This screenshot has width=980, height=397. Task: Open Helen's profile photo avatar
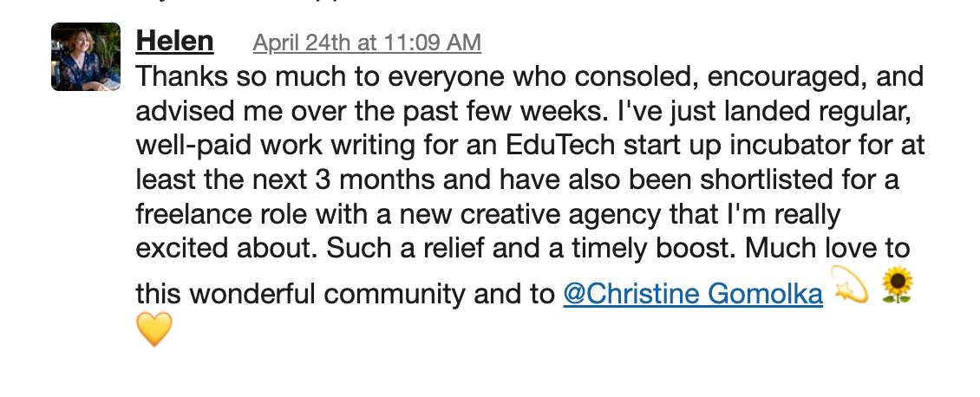86,57
